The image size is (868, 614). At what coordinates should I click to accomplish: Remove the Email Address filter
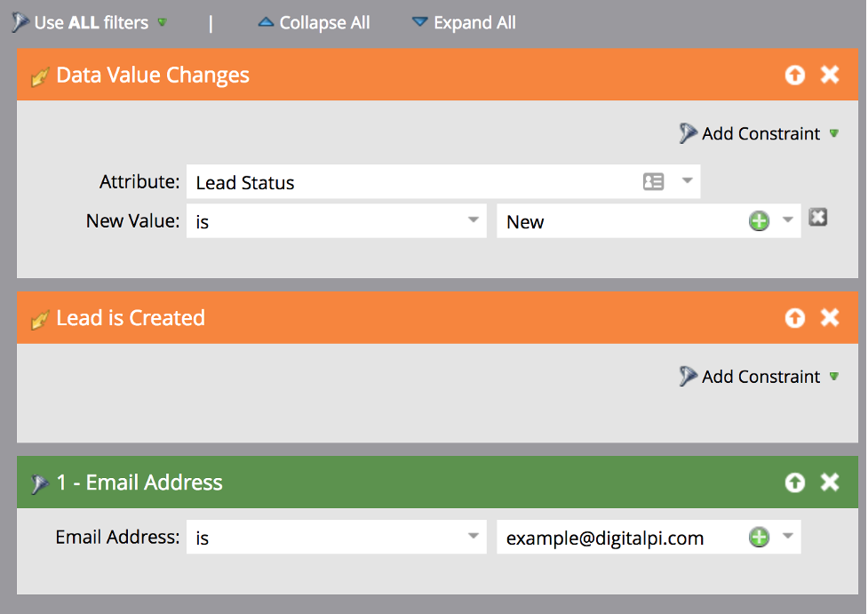click(x=830, y=482)
